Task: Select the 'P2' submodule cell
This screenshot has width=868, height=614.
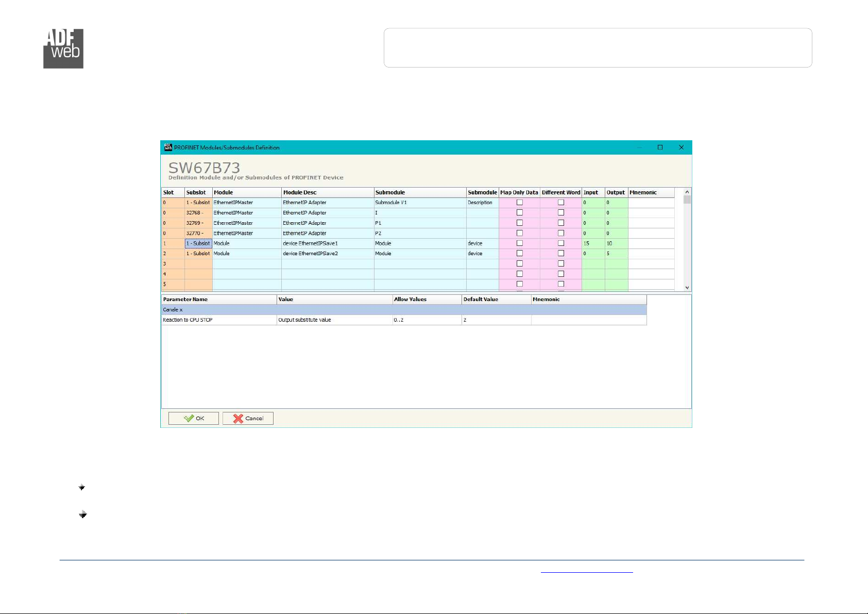Action: [420, 233]
